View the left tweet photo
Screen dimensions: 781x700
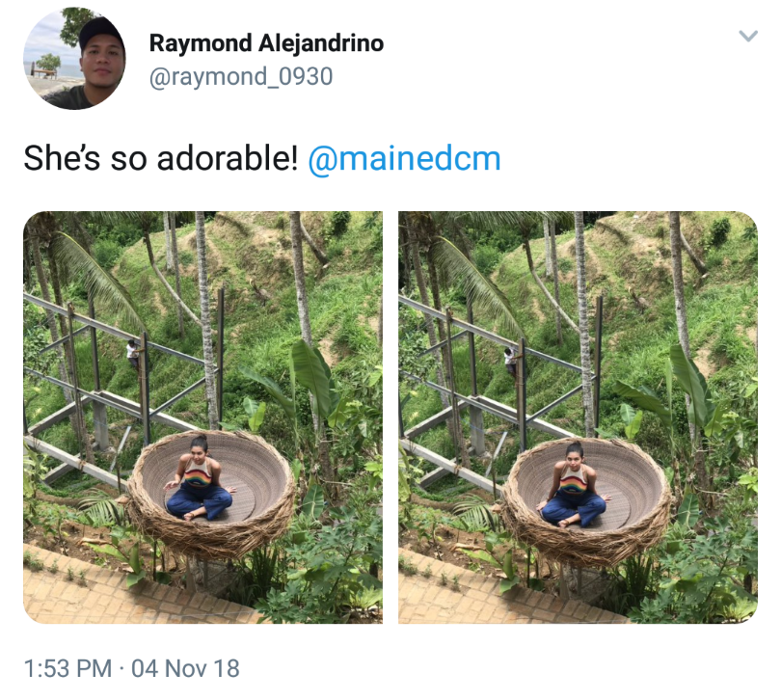(x=202, y=417)
